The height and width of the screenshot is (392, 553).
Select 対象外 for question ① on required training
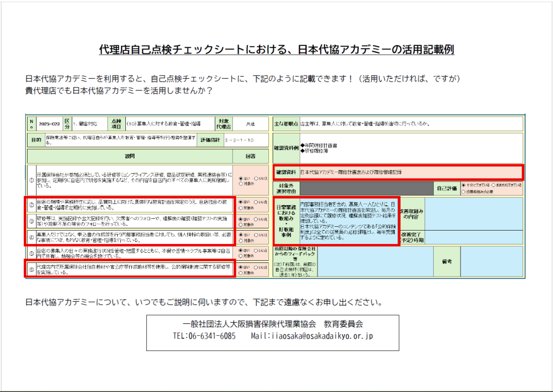click(241, 184)
